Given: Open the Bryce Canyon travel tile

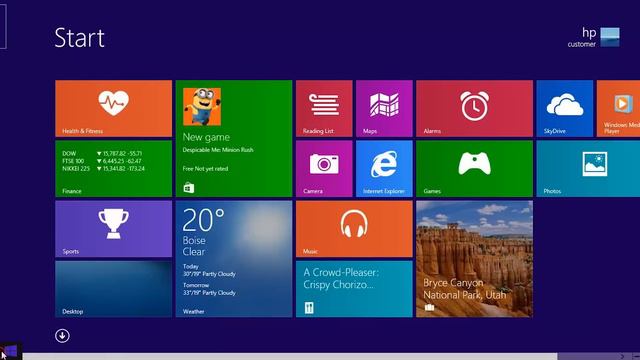Looking at the screenshot, I should point(474,259).
